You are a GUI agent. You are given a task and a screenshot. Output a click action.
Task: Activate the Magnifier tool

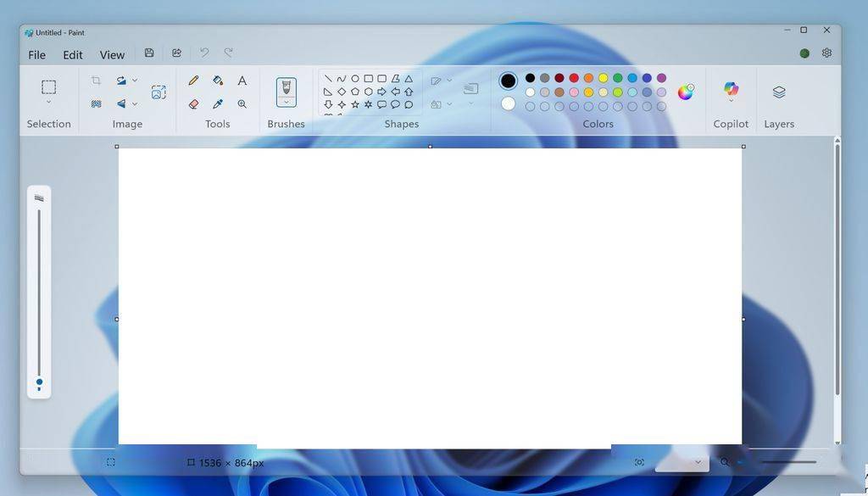242,103
